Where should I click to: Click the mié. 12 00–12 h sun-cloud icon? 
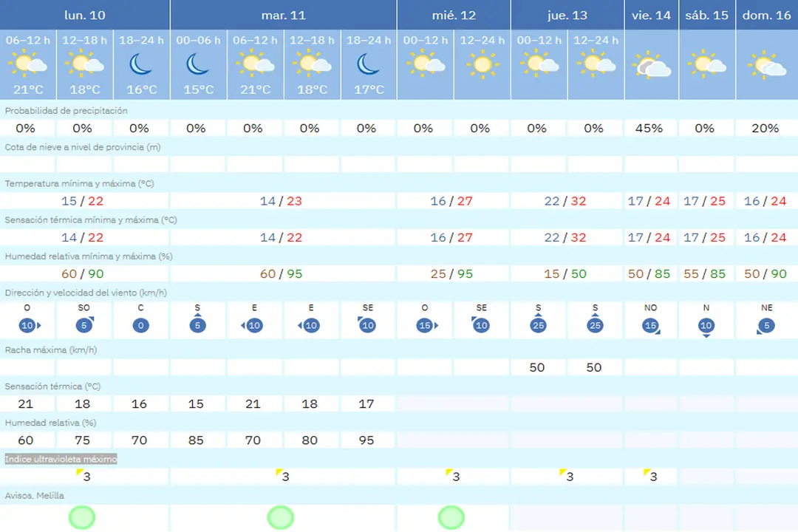click(426, 65)
